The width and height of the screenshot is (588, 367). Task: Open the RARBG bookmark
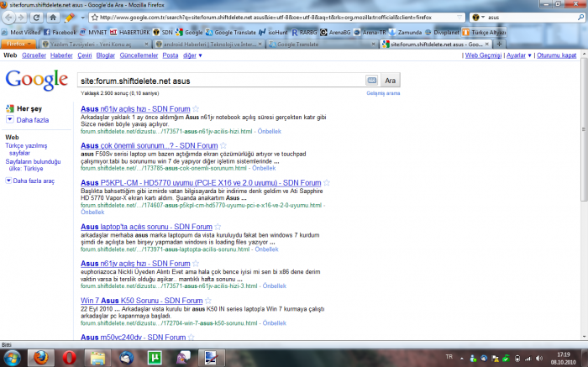coord(304,32)
